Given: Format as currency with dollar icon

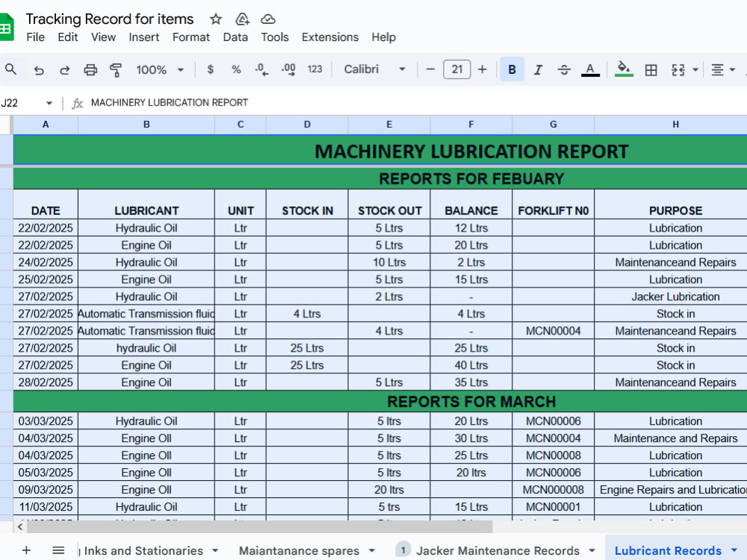Looking at the screenshot, I should [210, 69].
